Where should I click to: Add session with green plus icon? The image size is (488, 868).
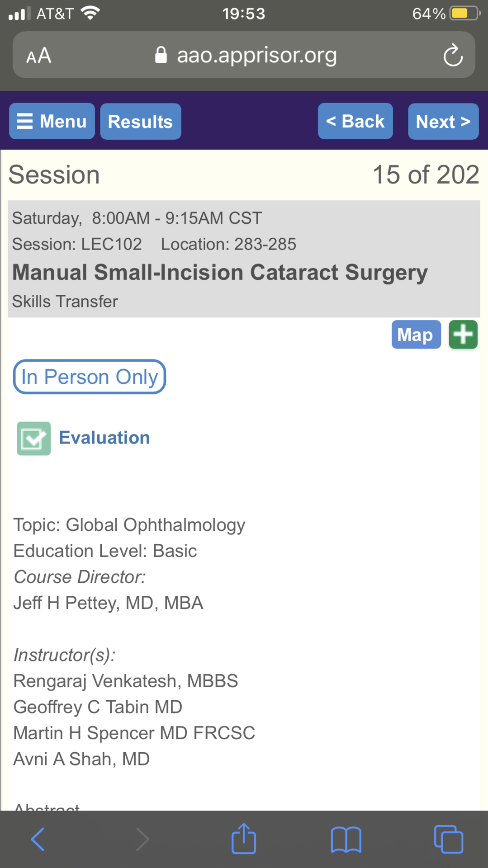pyautogui.click(x=463, y=335)
